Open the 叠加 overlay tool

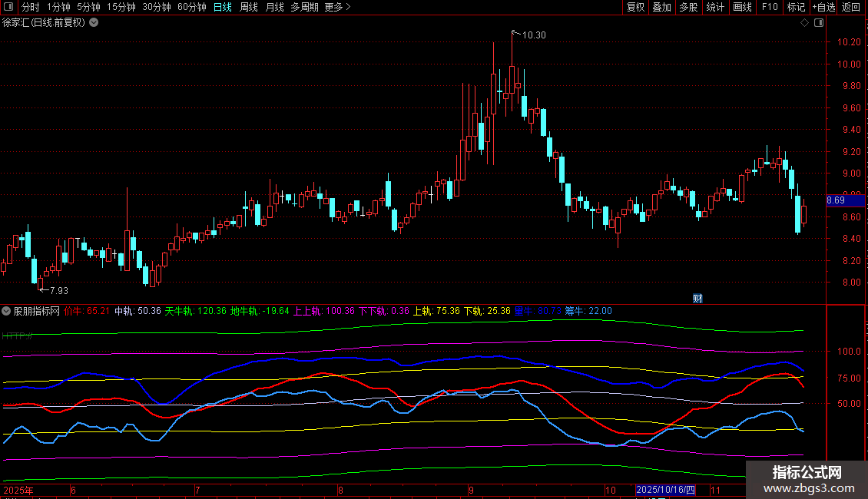661,8
